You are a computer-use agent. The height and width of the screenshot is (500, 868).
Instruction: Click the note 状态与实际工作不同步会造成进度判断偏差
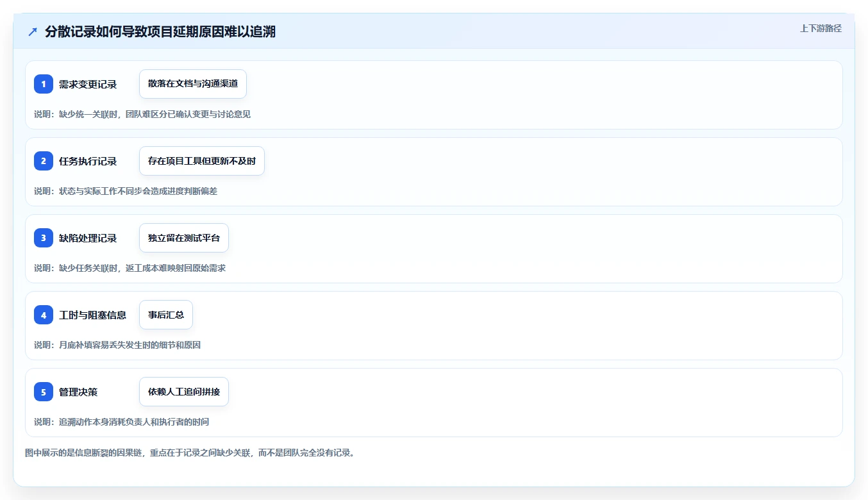coord(138,191)
